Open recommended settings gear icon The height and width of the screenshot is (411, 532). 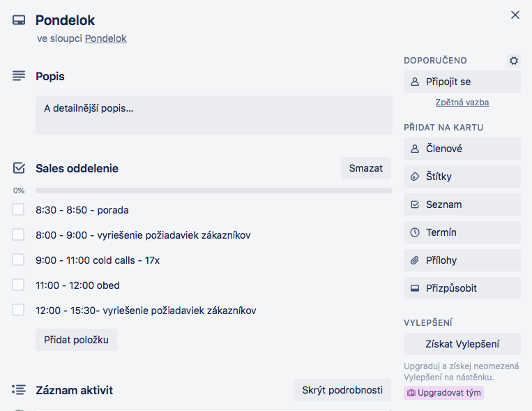coord(514,61)
